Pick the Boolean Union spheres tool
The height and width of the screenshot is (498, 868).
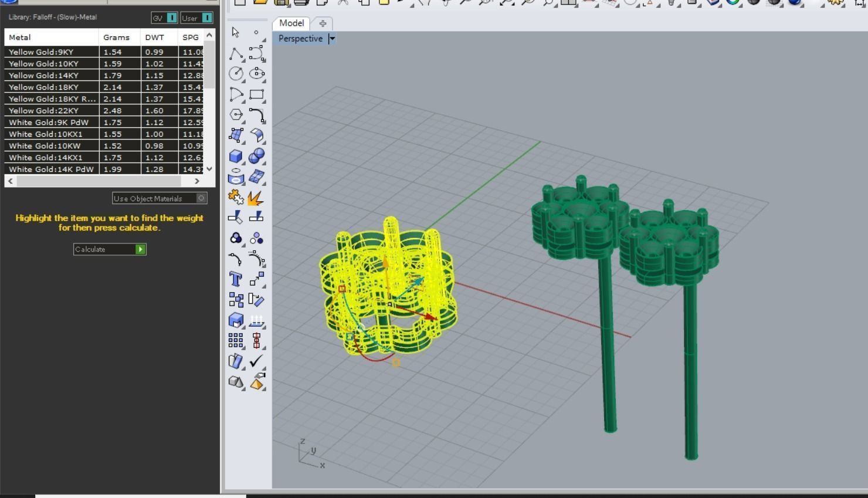(256, 156)
